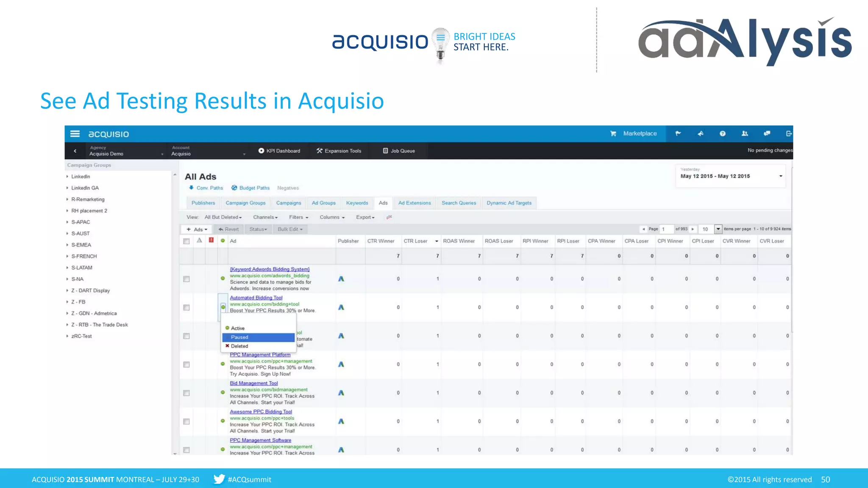Select Paused in status menu
The image size is (868, 488).
258,337
